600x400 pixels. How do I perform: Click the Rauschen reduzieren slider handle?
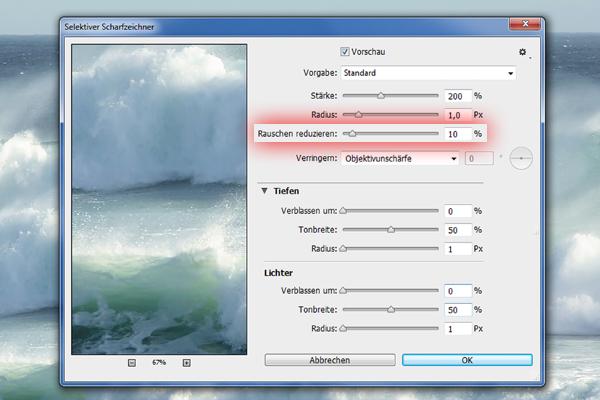click(x=352, y=134)
